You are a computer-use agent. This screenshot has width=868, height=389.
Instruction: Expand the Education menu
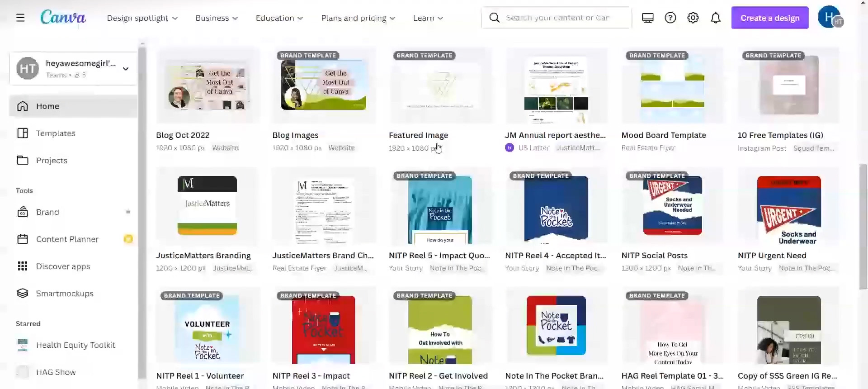coord(279,18)
